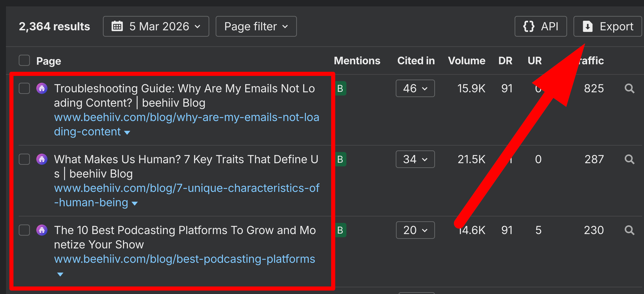Click beehiiv favicon beside Troubleshooting Guide title

coord(42,88)
